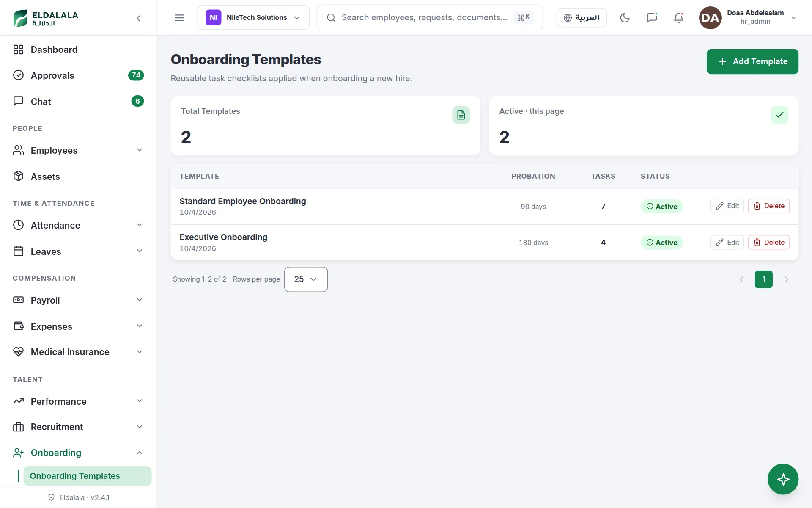The image size is (812, 508).
Task: Open the messages icon in the top bar
Action: pos(652,17)
